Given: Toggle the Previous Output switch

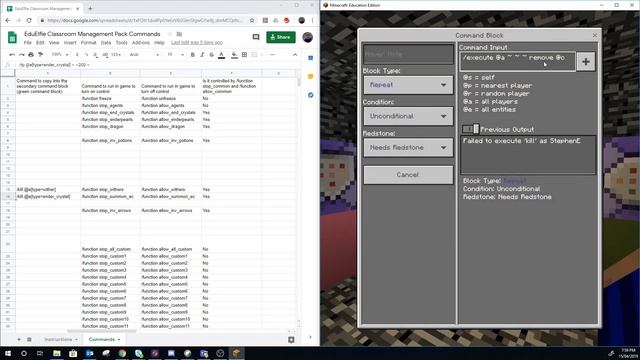Looking at the screenshot, I should (471, 129).
